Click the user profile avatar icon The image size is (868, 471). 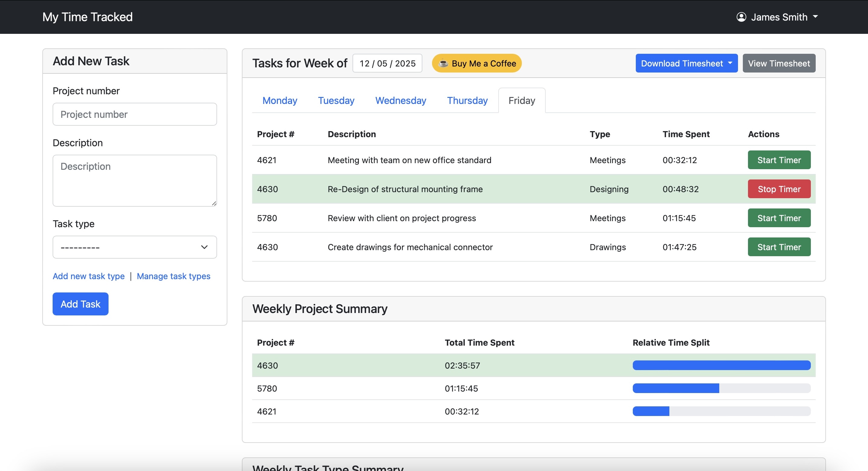[x=741, y=17]
